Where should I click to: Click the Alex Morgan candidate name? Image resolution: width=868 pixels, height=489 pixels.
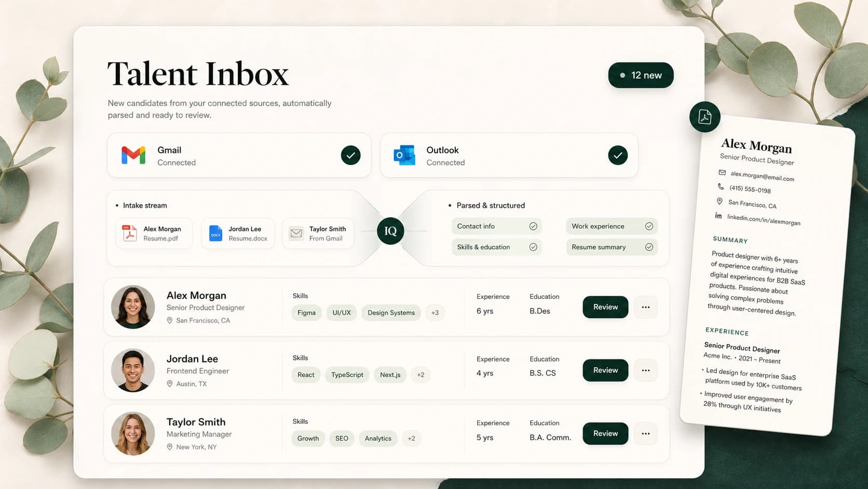coord(196,295)
